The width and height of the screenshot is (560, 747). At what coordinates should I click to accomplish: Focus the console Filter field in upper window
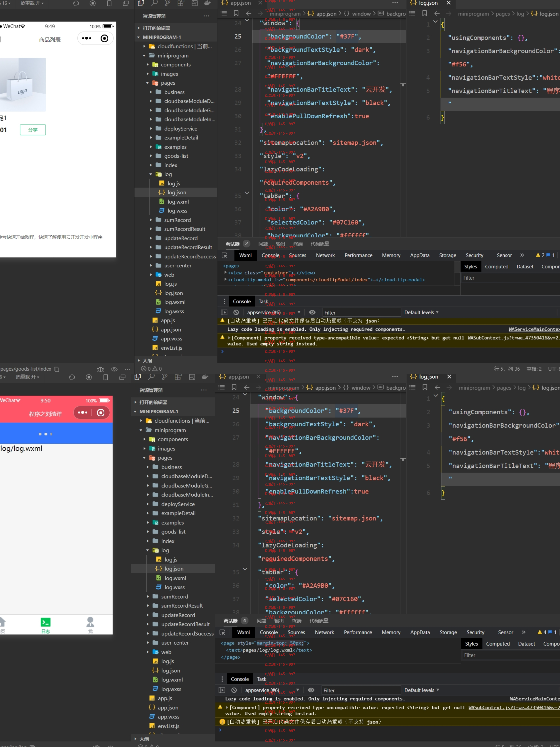[x=361, y=312]
